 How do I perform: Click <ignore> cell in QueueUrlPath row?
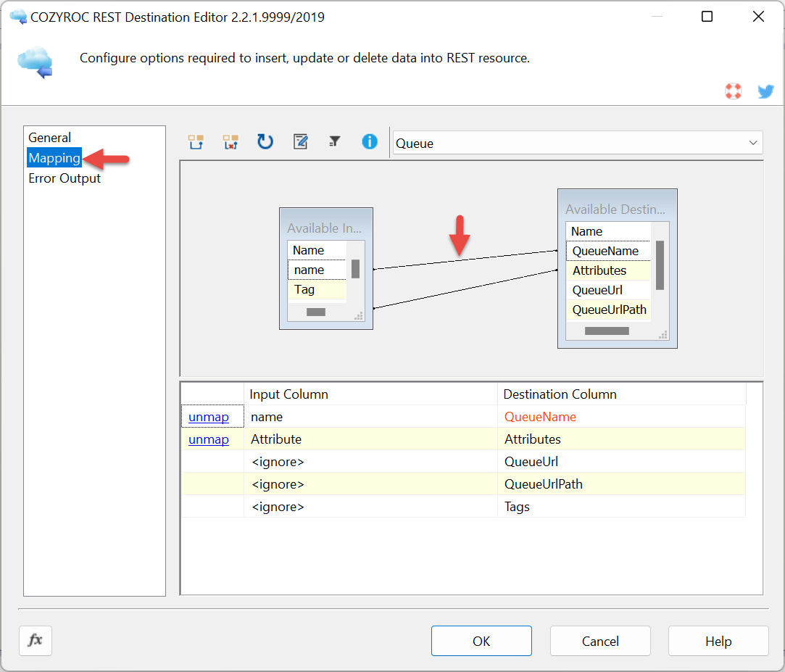[x=370, y=484]
